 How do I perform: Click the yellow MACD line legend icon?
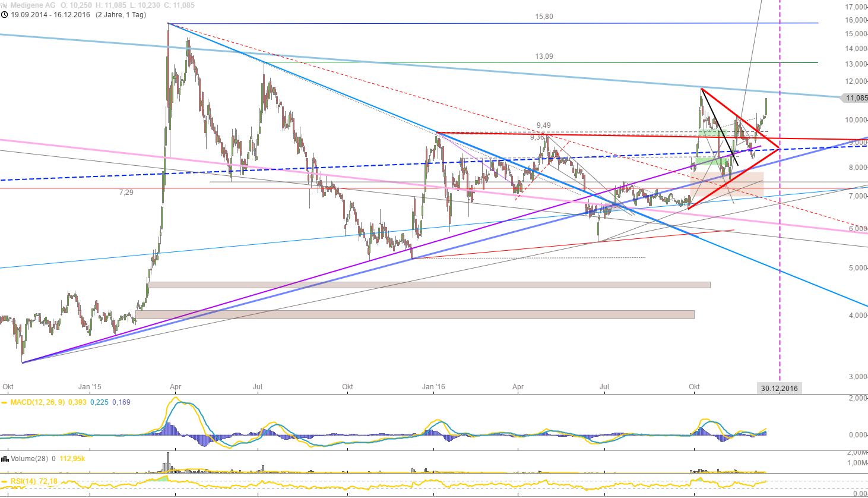[4, 403]
